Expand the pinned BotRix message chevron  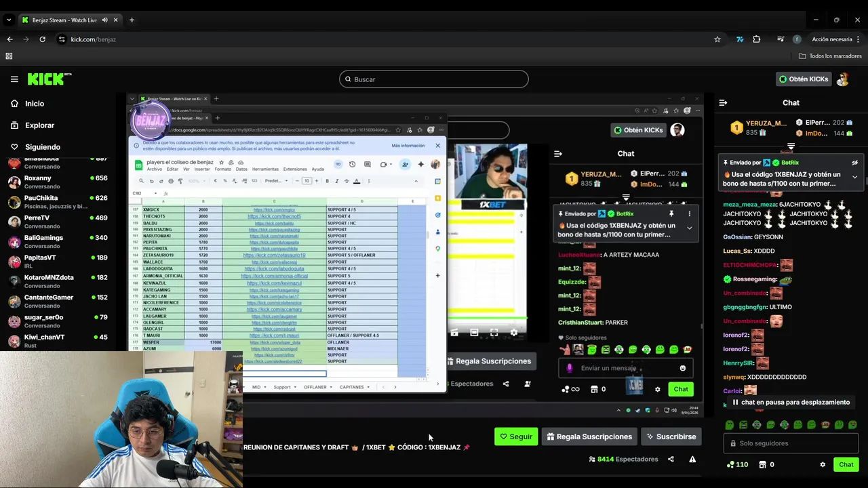(854, 177)
